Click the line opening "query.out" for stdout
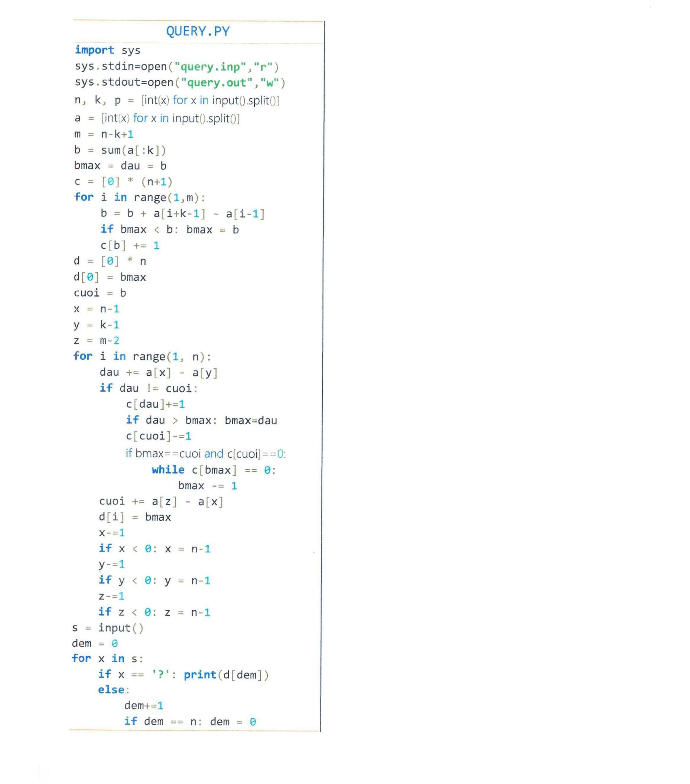This screenshot has width=690, height=784. 180,83
